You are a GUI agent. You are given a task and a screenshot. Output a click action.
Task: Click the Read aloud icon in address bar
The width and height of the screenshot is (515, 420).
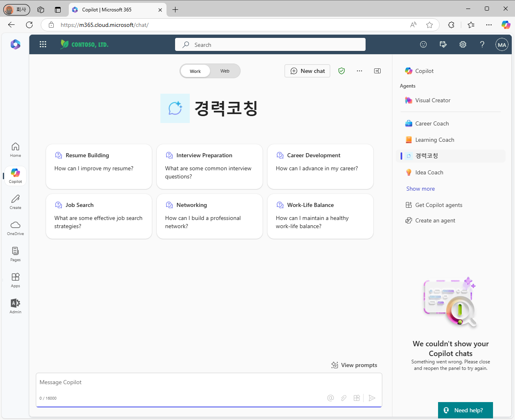coord(413,25)
